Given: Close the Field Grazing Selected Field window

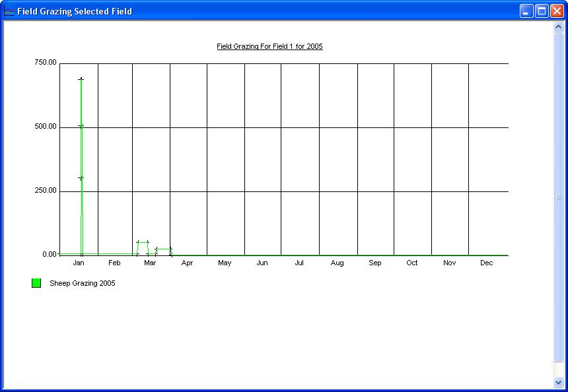Looking at the screenshot, I should [x=557, y=11].
